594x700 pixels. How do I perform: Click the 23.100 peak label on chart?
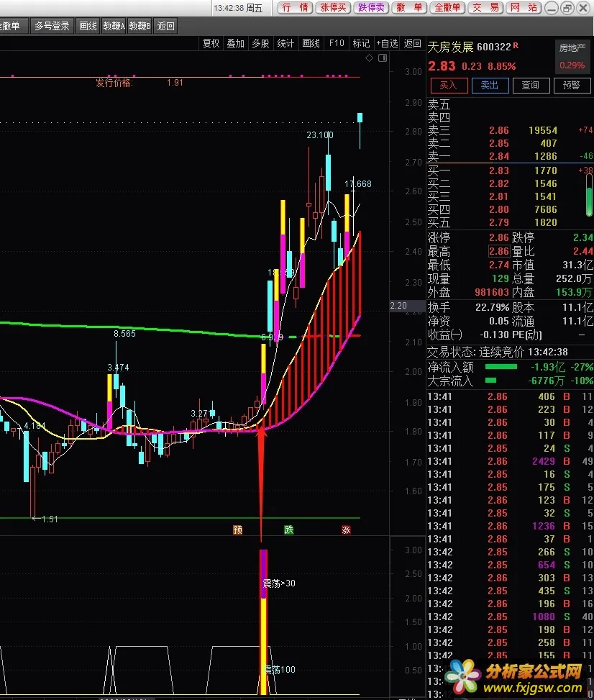320,135
